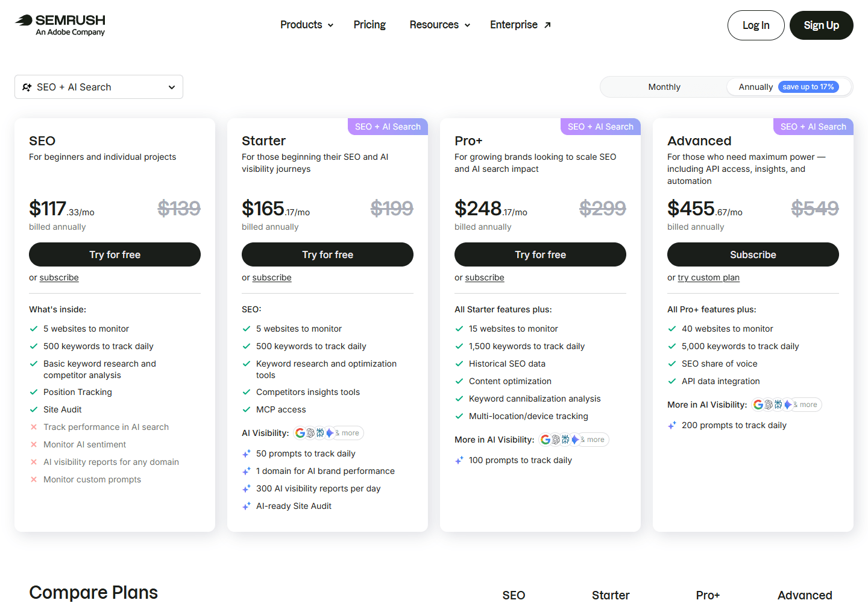Click the Advanced SEO + AI Search badge
This screenshot has height=603, width=868.
click(x=813, y=127)
